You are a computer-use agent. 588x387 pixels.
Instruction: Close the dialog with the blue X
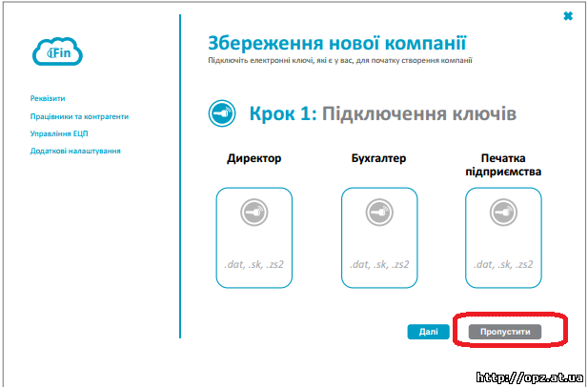pos(568,16)
